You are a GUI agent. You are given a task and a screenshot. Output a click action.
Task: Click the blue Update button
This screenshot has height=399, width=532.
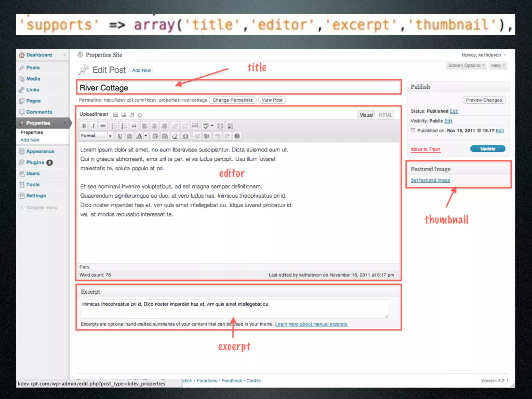487,149
